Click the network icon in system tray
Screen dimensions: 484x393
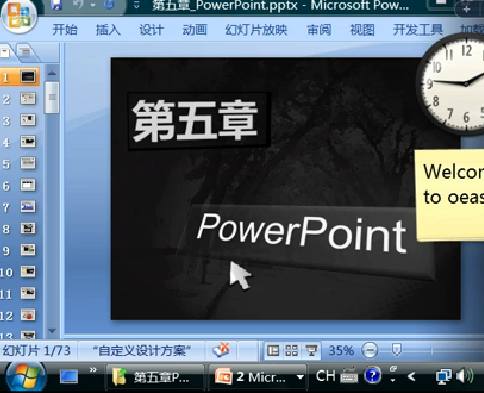pyautogui.click(x=444, y=377)
